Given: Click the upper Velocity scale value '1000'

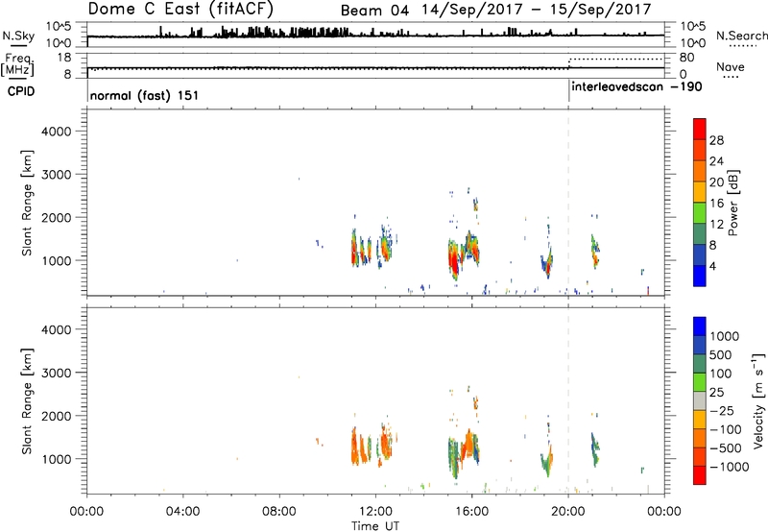Looking at the screenshot, I should pos(725,336).
